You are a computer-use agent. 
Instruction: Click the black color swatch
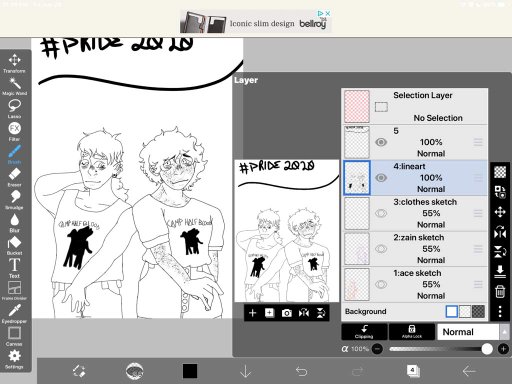coord(190,371)
